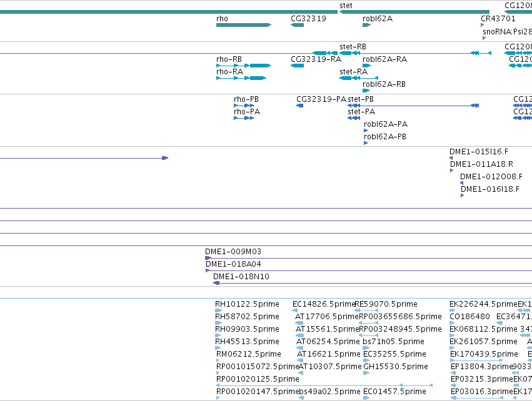Select the rho gene label
This screenshot has height=401, width=532.
(222, 19)
